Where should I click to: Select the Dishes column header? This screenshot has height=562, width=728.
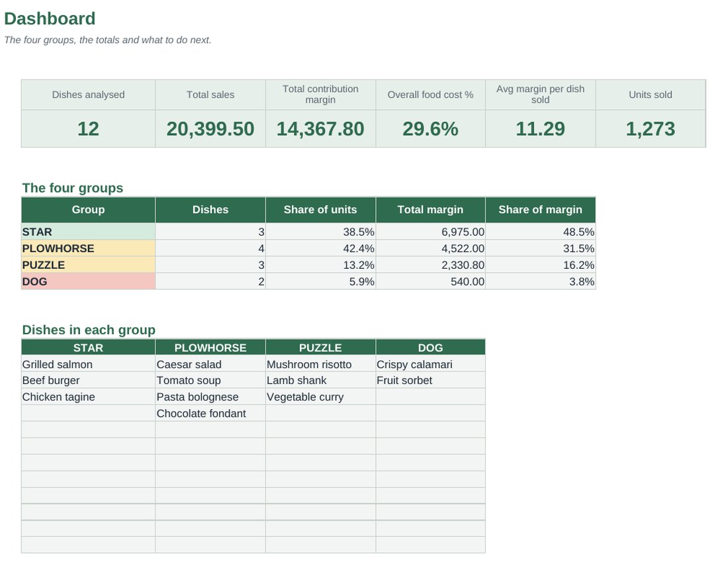pyautogui.click(x=210, y=210)
